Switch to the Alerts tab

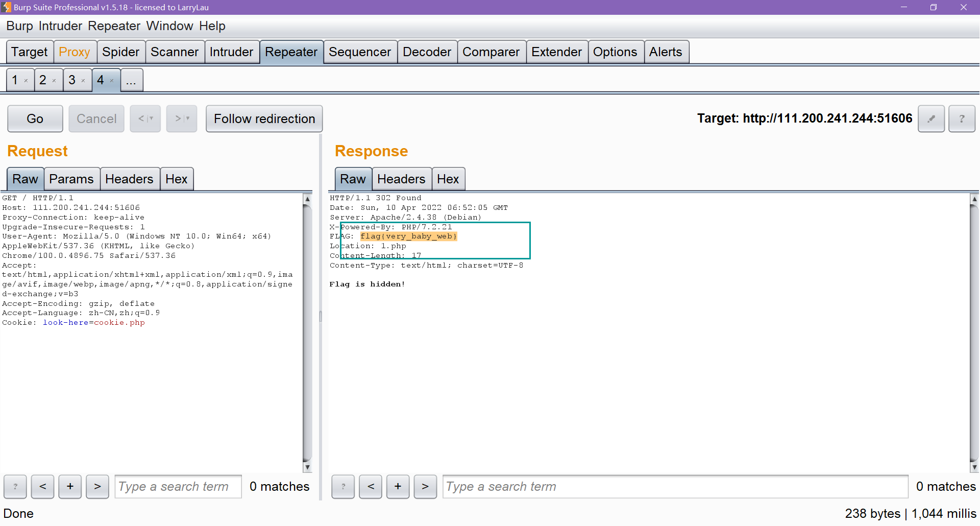pyautogui.click(x=666, y=52)
